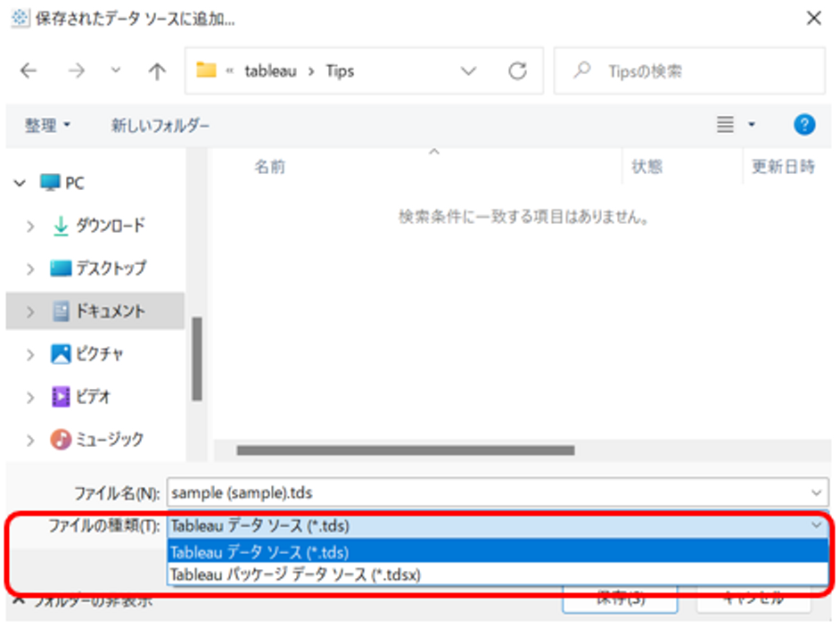Screen dimensions: 840x628
Task: Expand the デスクトップ folder node
Action: tap(30, 269)
